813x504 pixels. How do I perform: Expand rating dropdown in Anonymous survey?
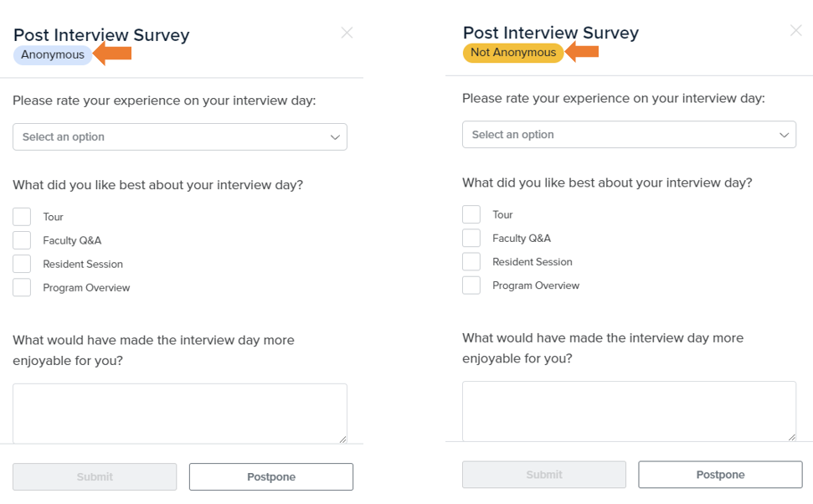(x=180, y=137)
